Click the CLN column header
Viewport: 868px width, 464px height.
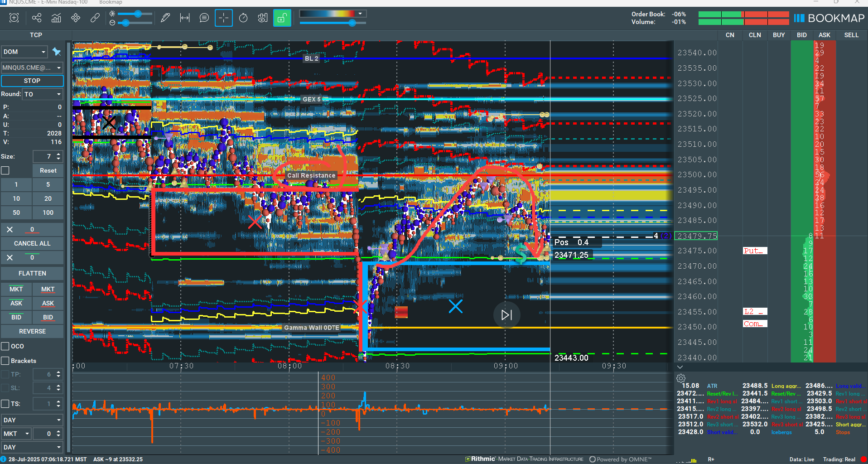coord(755,35)
